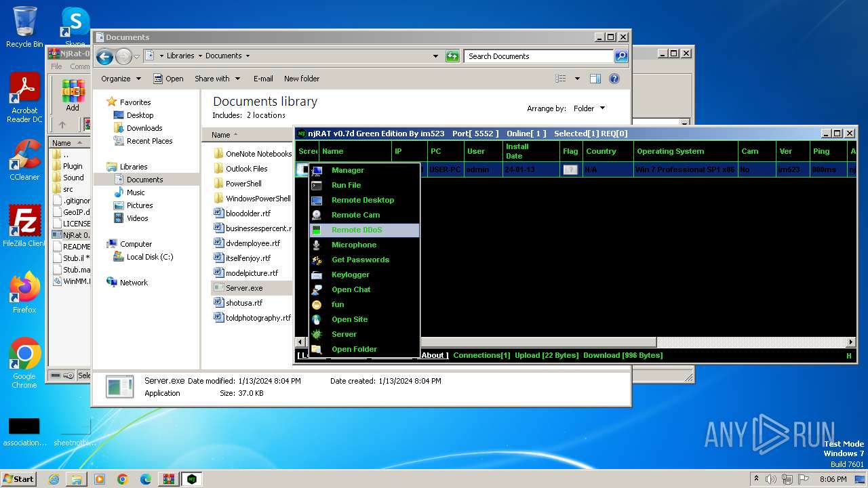Open the Organize dropdown menu

click(121, 79)
